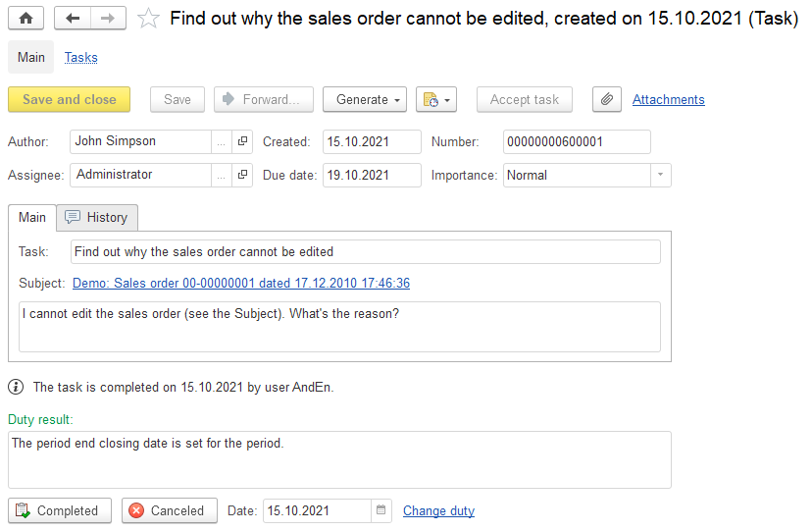Click the Save and close button

69,99
